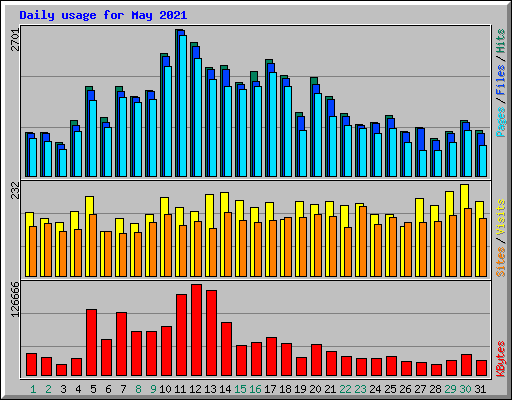Click the Pages legend label
The image size is (512, 400).
pyautogui.click(x=501, y=122)
